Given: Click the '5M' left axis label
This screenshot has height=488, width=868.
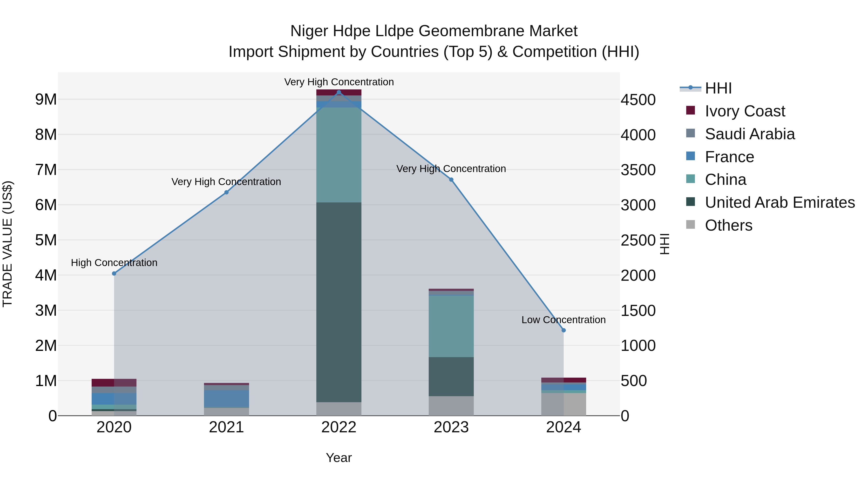Looking at the screenshot, I should tap(46, 240).
